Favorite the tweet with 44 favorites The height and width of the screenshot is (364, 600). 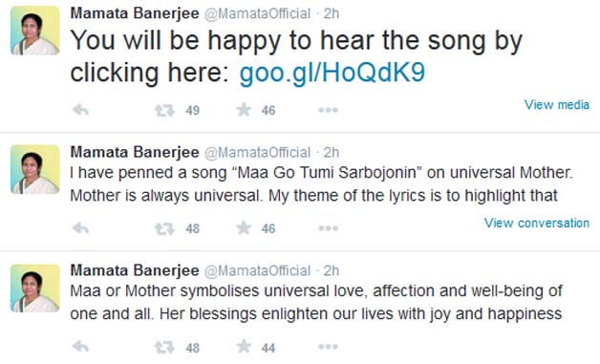tap(244, 347)
